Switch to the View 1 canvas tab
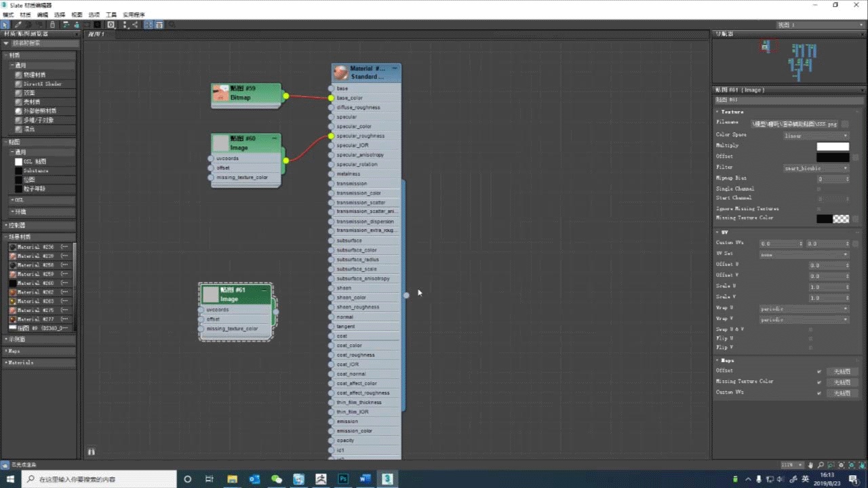Image resolution: width=868 pixels, height=488 pixels. pos(96,34)
